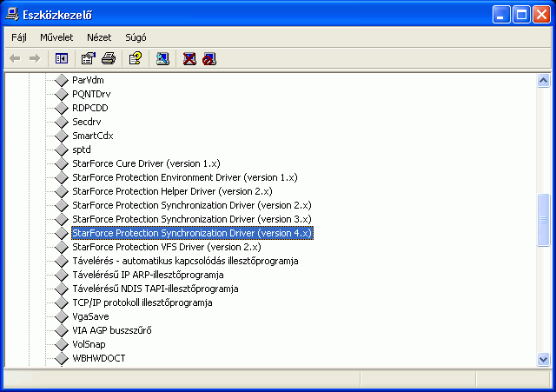
Task: Click the diamond icon beside sptd
Action: (x=60, y=150)
